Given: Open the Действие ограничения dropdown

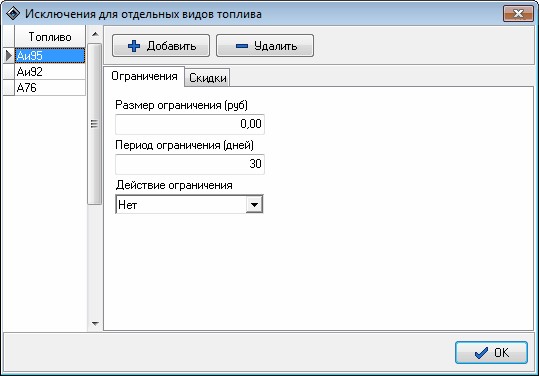Looking at the screenshot, I should tap(254, 204).
